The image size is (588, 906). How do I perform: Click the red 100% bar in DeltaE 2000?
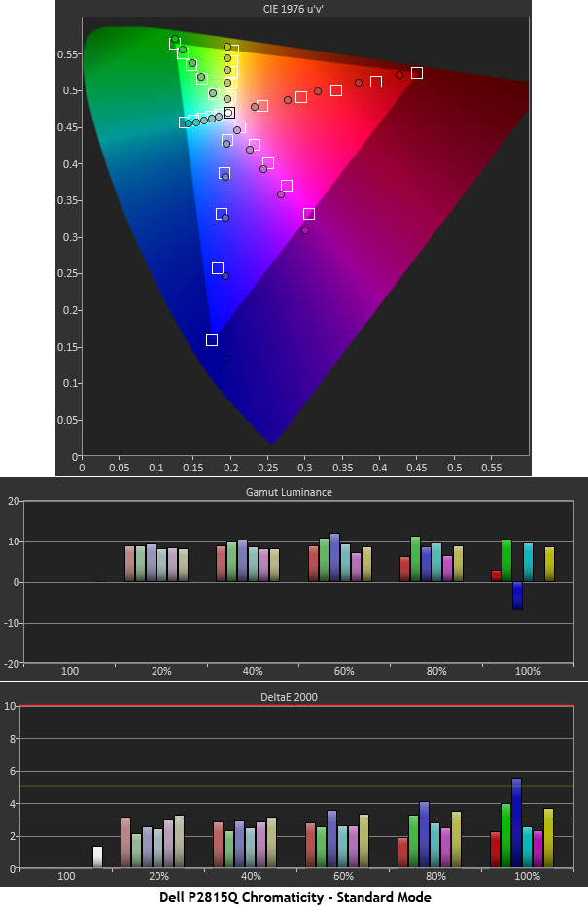(x=495, y=850)
